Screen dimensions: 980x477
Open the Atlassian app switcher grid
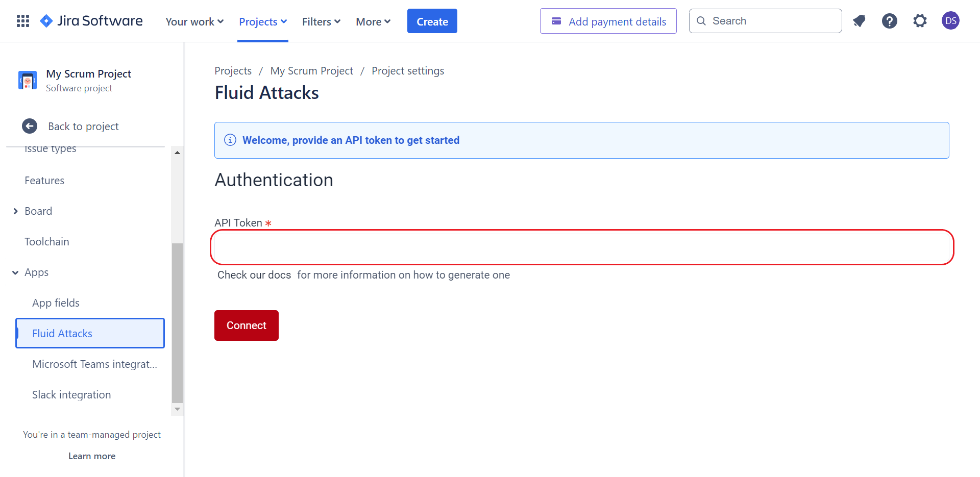(22, 20)
